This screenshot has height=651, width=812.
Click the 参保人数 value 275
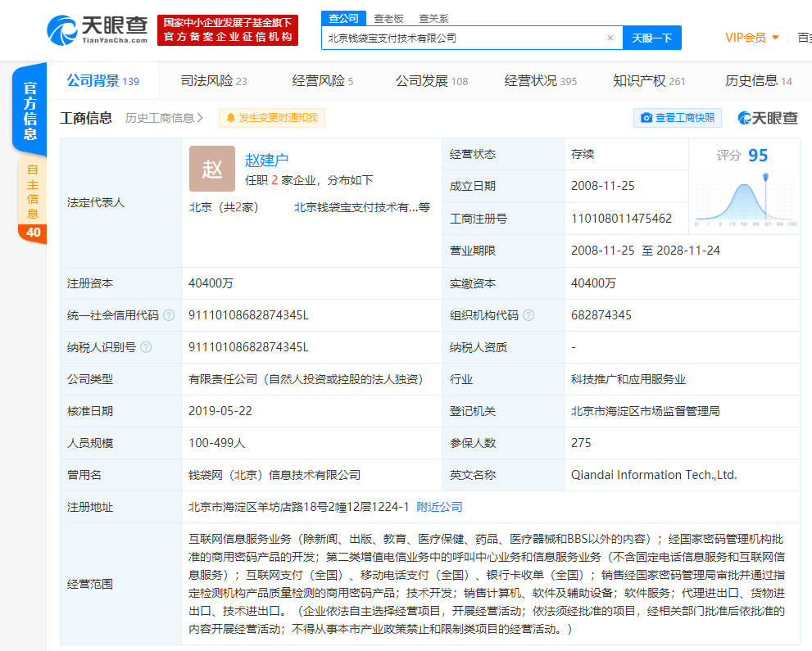[x=581, y=442]
